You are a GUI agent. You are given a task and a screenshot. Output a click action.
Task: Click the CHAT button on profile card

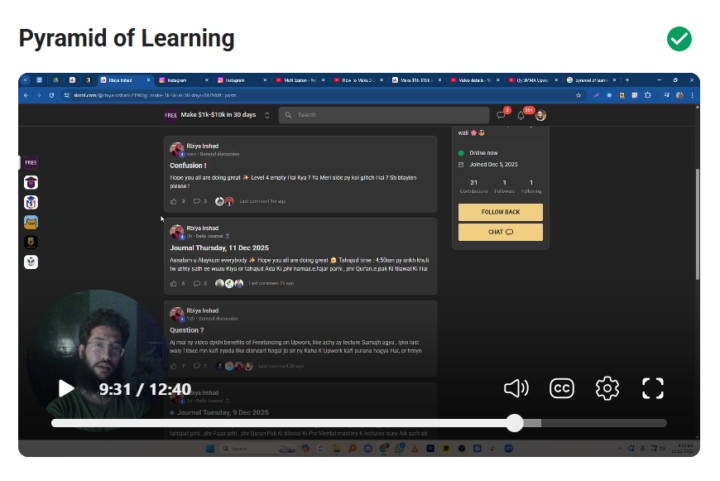pyautogui.click(x=501, y=232)
